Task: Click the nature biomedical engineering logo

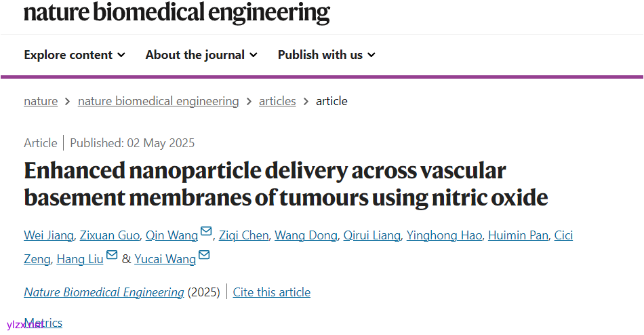Action: 177,12
